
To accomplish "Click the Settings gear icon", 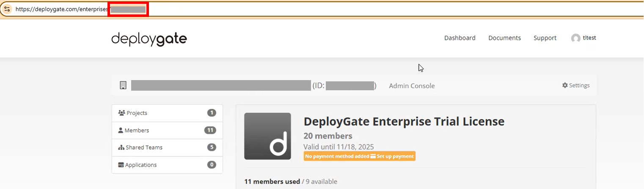I will [565, 85].
